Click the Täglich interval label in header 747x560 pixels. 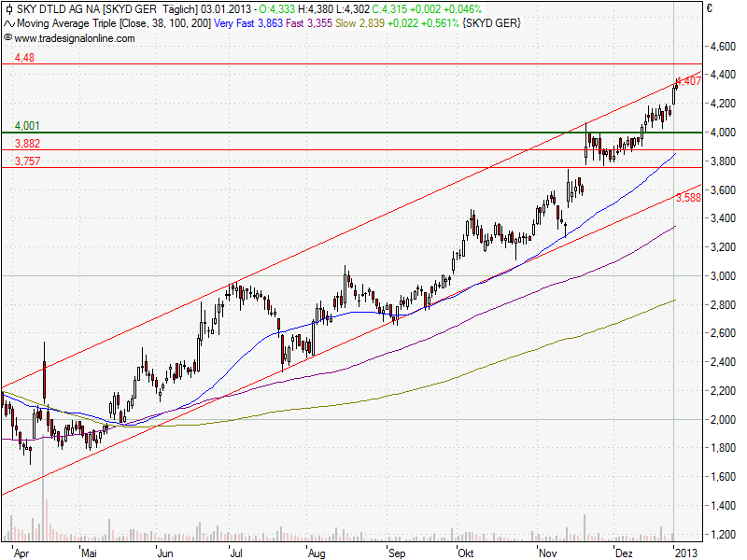point(179,9)
